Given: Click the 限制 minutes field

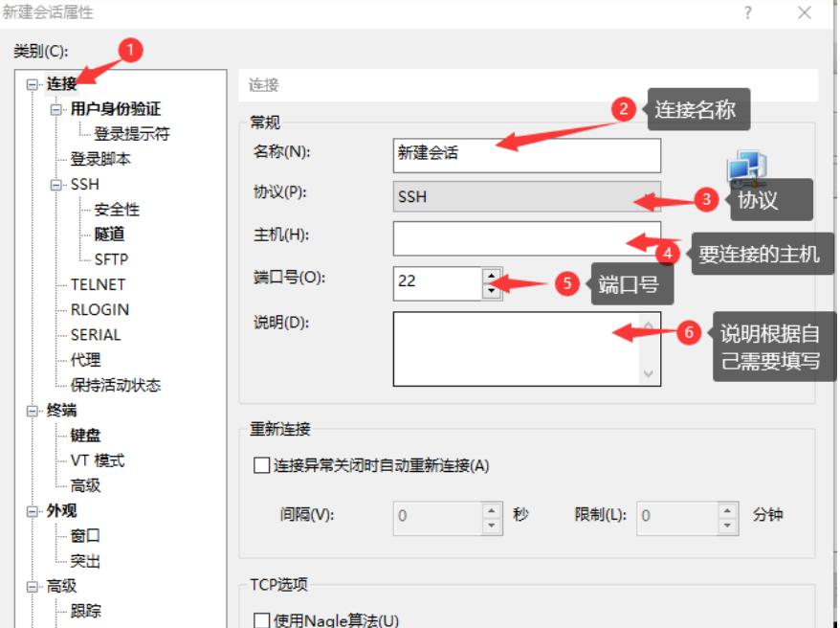Looking at the screenshot, I should tap(677, 518).
